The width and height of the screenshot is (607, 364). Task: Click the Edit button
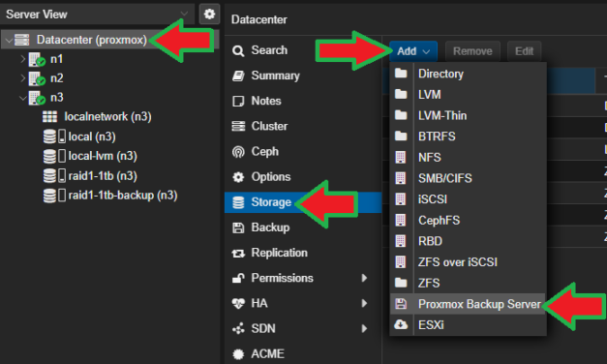click(524, 51)
